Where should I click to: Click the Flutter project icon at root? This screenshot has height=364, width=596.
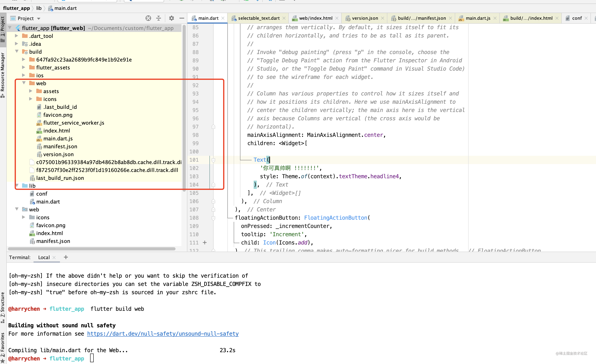click(x=18, y=28)
